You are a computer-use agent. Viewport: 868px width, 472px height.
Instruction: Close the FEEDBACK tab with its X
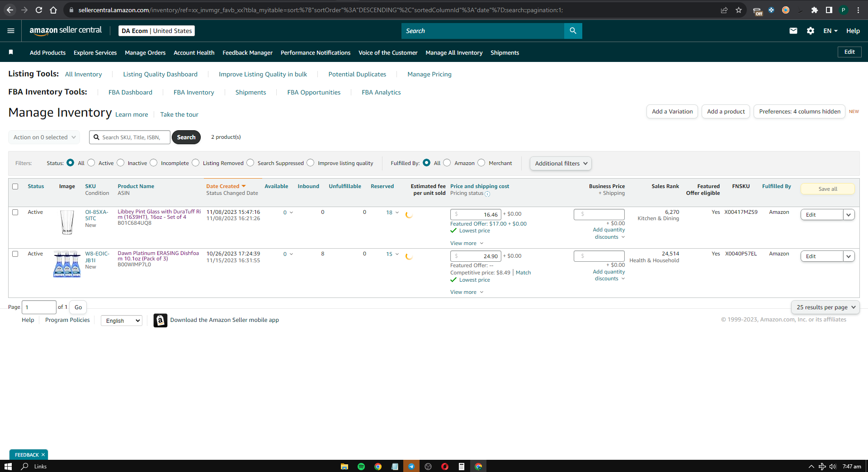click(x=43, y=455)
